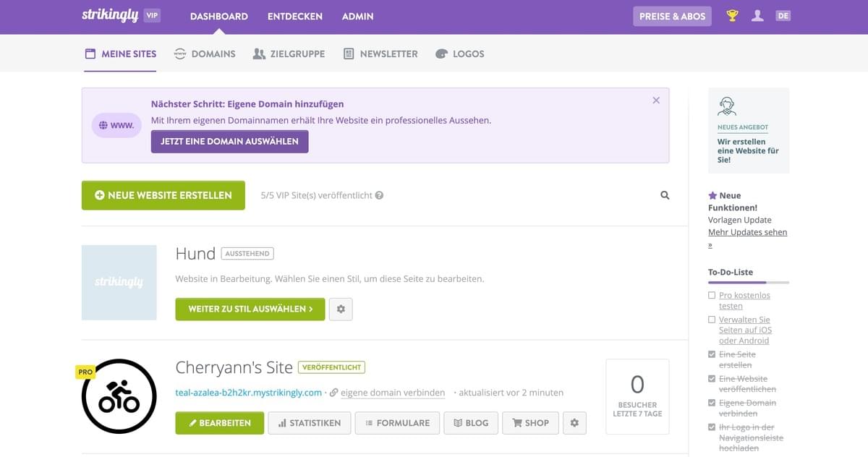Click the visitor count box showing 0
Viewport: 868px width, 457px height.
click(x=637, y=396)
